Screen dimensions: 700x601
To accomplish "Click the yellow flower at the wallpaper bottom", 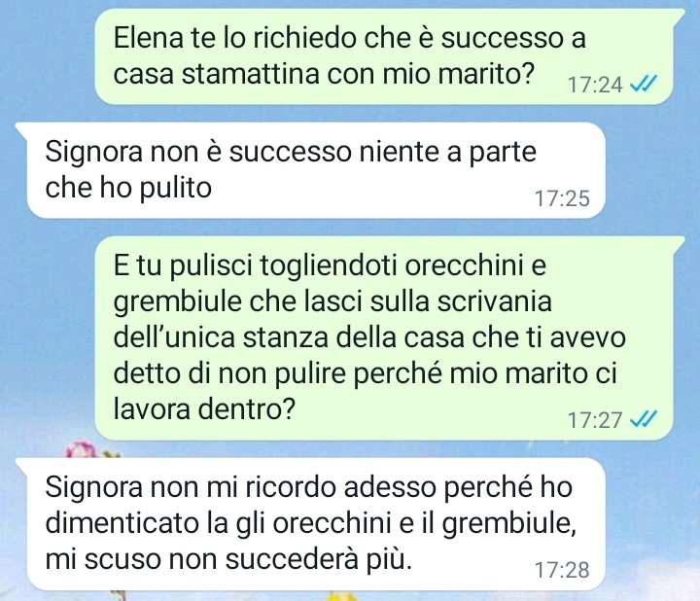I will pyautogui.click(x=342, y=595).
